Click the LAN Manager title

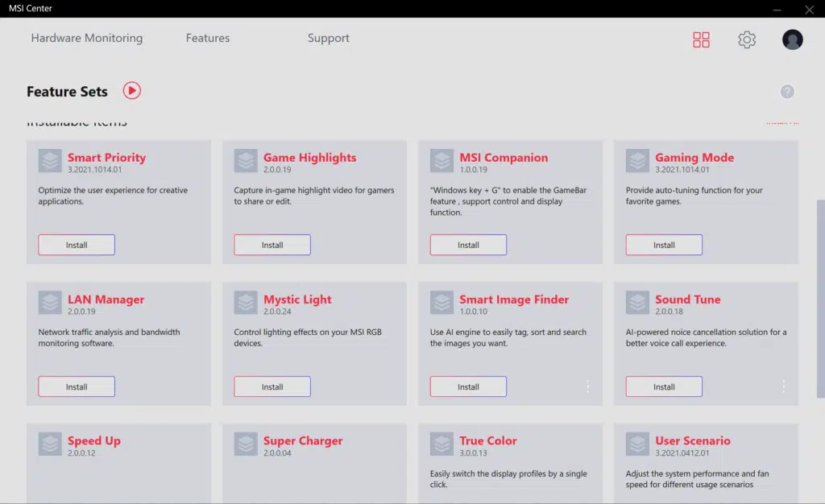106,299
